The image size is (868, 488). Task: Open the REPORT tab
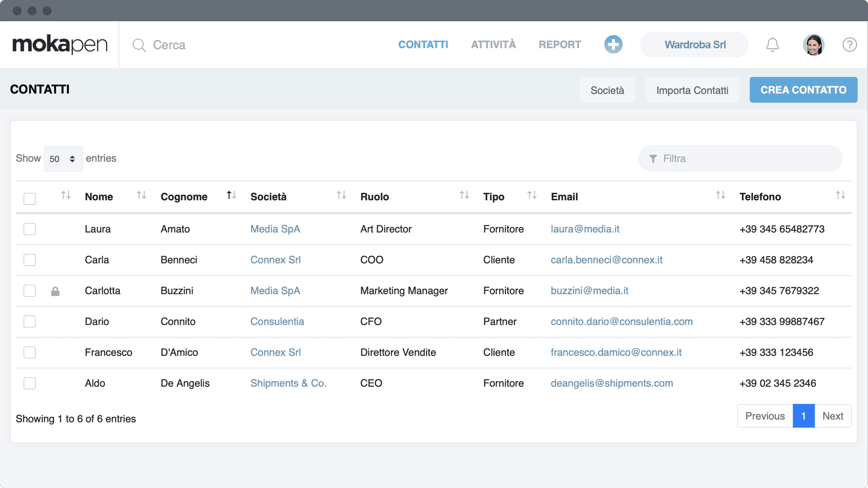point(560,45)
